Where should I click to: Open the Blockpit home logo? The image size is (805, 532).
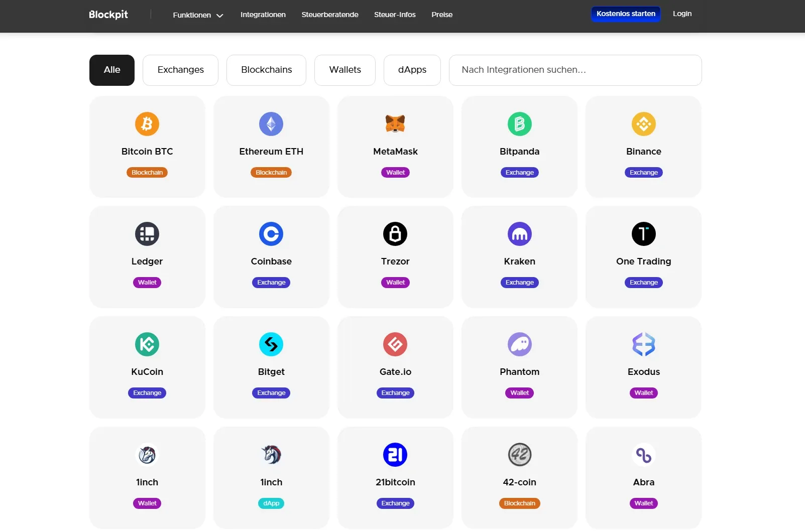pos(108,15)
